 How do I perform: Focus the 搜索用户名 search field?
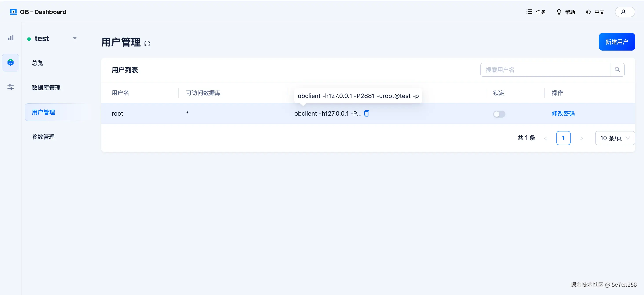[545, 70]
